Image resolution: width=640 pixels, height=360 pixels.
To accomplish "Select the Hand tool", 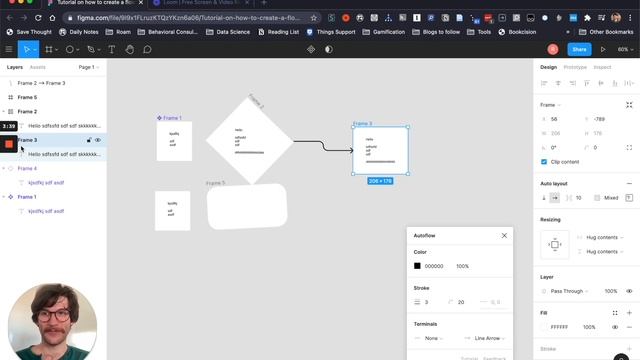I will [x=129, y=49].
